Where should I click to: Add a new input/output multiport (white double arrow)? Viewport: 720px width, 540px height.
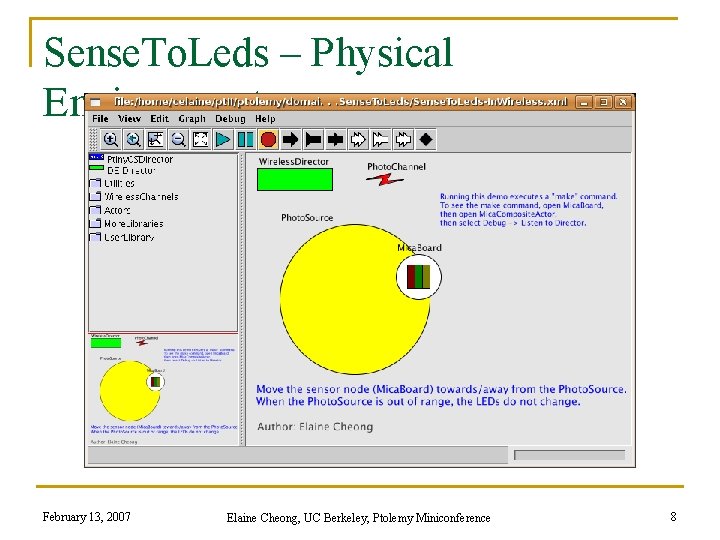pyautogui.click(x=403, y=140)
